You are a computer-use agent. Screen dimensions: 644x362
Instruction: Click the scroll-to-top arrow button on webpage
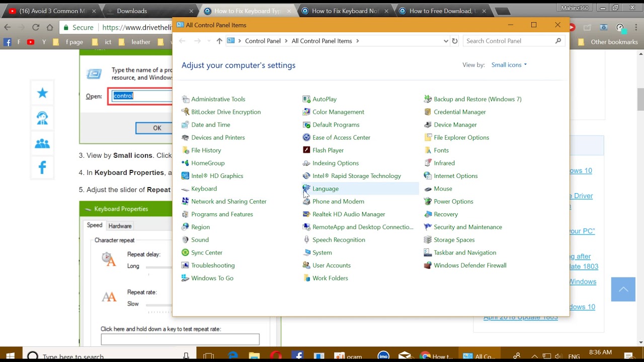pyautogui.click(x=623, y=289)
